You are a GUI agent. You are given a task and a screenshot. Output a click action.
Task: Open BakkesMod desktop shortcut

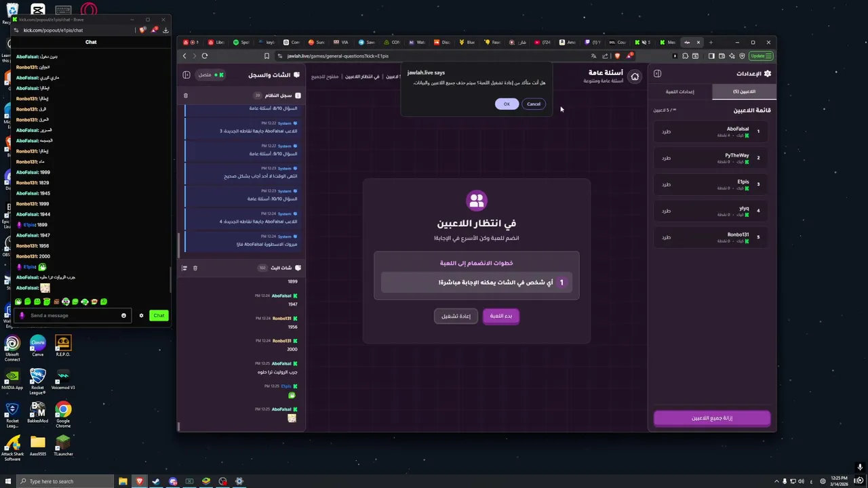37,413
